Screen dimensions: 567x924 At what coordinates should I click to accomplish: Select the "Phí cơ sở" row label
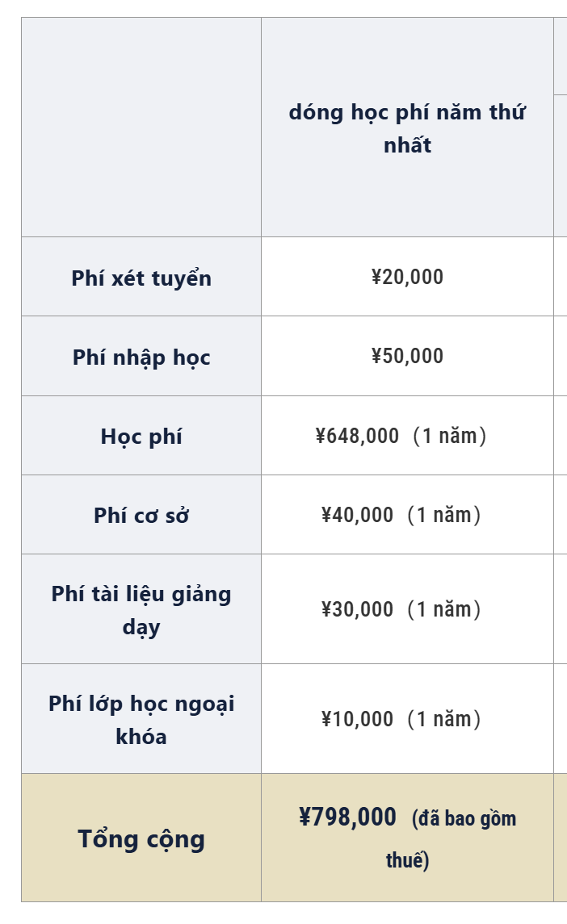point(141,516)
